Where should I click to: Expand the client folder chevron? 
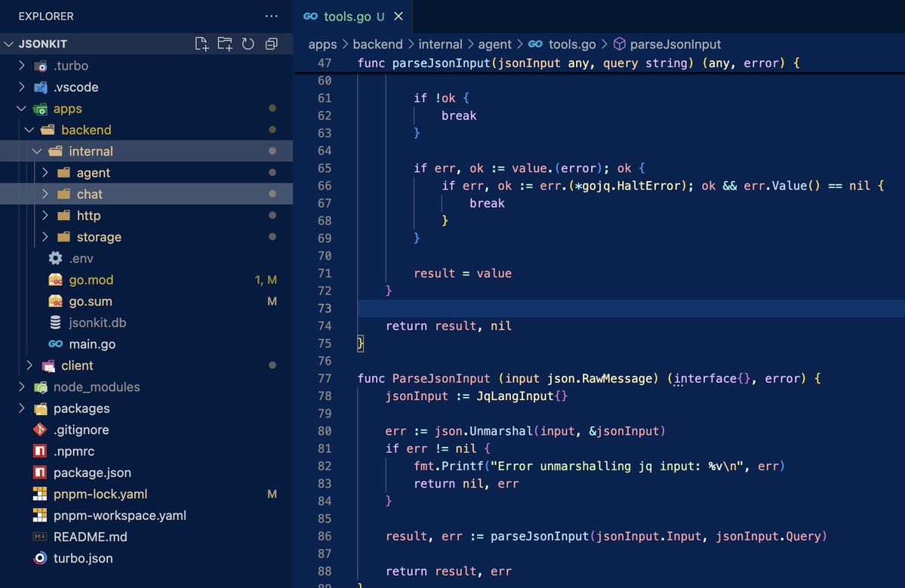(29, 365)
